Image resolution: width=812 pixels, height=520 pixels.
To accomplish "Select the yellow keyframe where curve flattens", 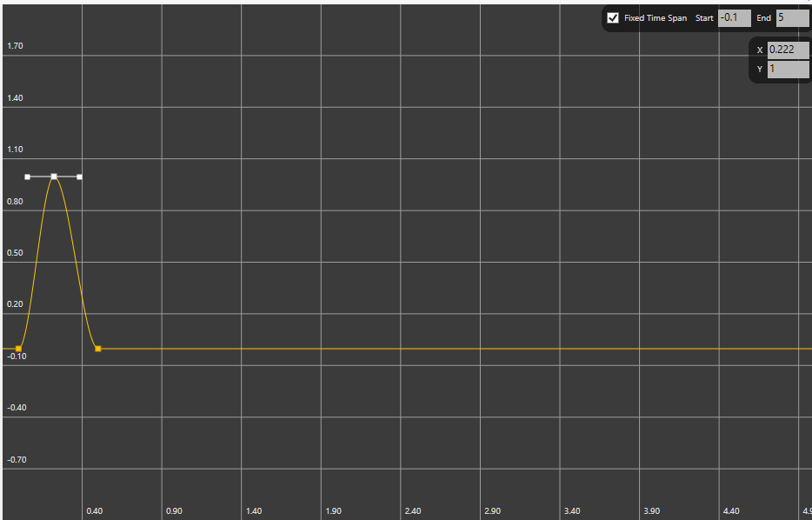I will [x=98, y=349].
